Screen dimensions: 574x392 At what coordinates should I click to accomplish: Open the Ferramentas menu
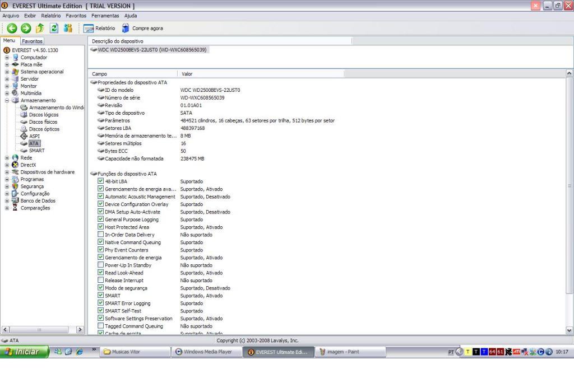click(x=105, y=16)
